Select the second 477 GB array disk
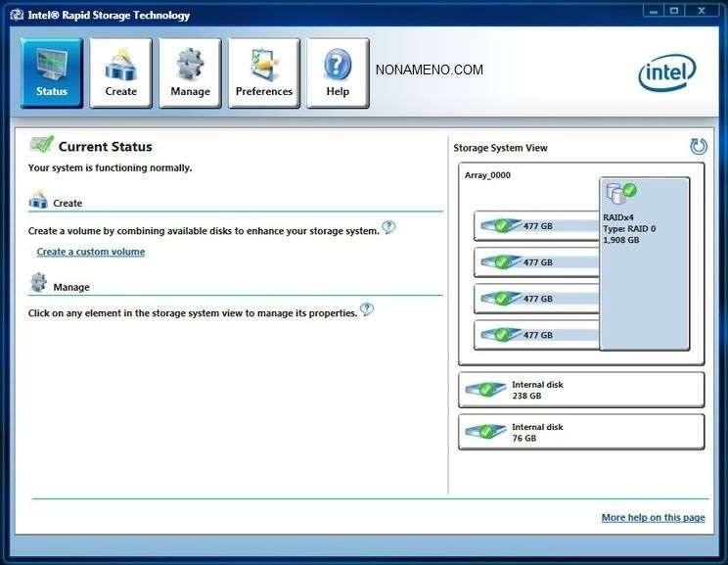This screenshot has width=728, height=565. click(535, 262)
